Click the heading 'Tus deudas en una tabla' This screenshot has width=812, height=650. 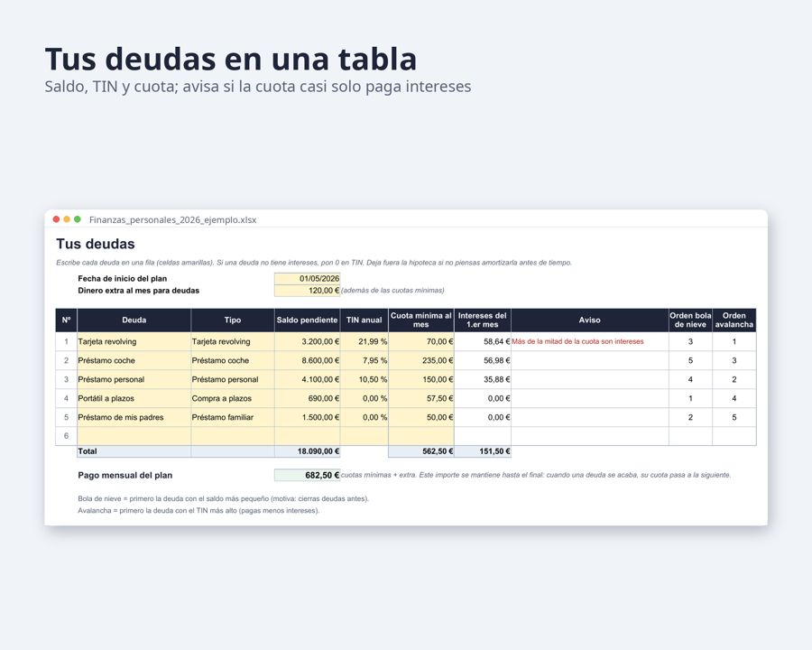[x=230, y=59]
